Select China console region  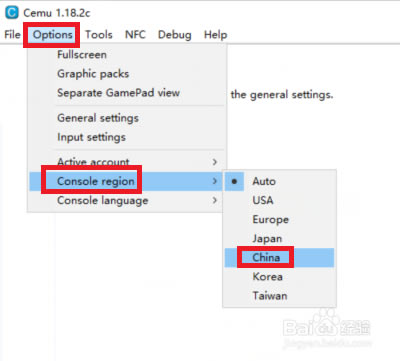(279, 257)
